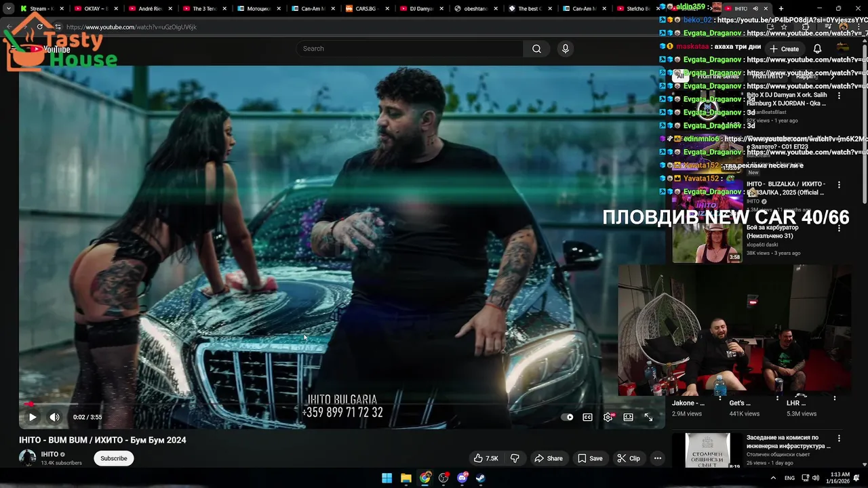This screenshot has height=488, width=868.
Task: Open the tab search dropdown in Chrome
Action: (9, 9)
